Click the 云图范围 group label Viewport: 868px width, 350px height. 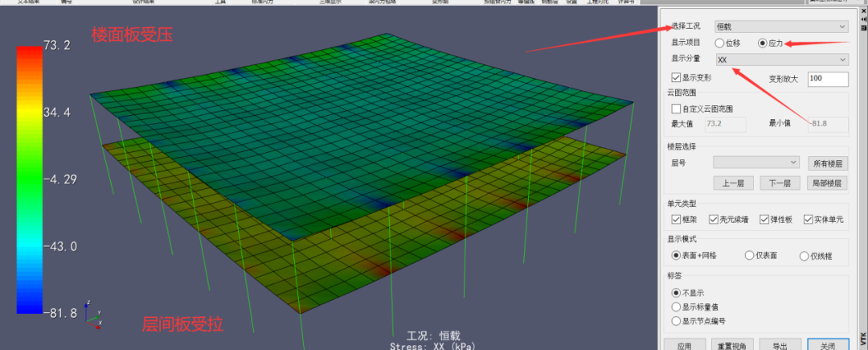[x=682, y=93]
